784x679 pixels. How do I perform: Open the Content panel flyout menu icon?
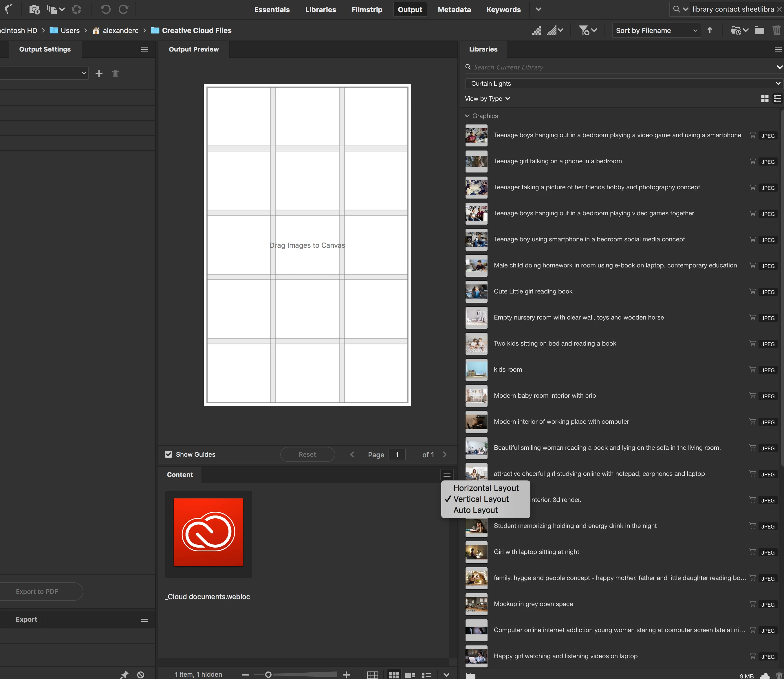447,475
